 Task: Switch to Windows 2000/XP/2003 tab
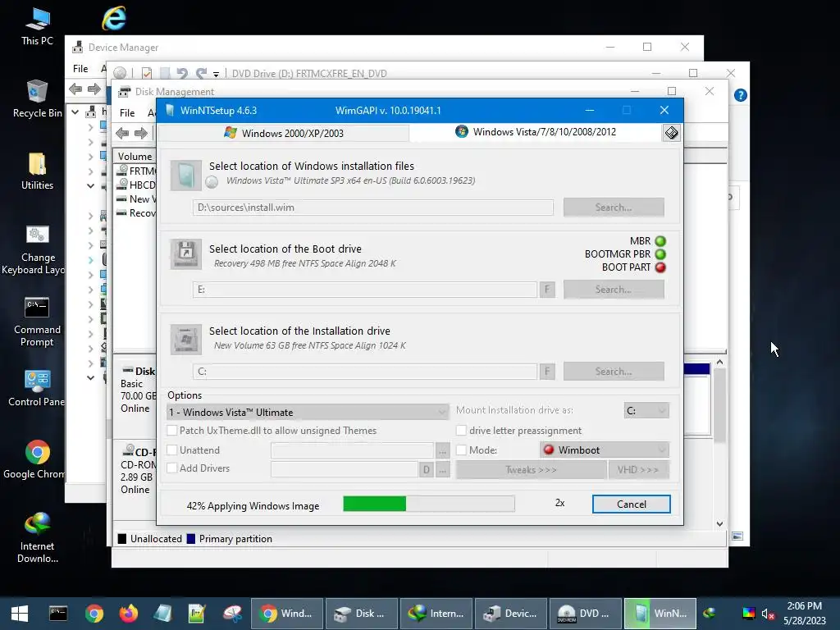pyautogui.click(x=284, y=133)
